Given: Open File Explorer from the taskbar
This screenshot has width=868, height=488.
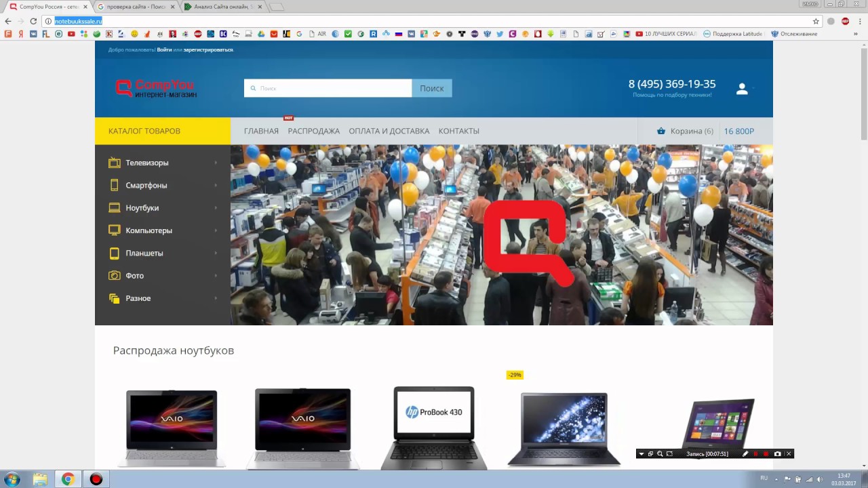Looking at the screenshot, I should (40, 479).
